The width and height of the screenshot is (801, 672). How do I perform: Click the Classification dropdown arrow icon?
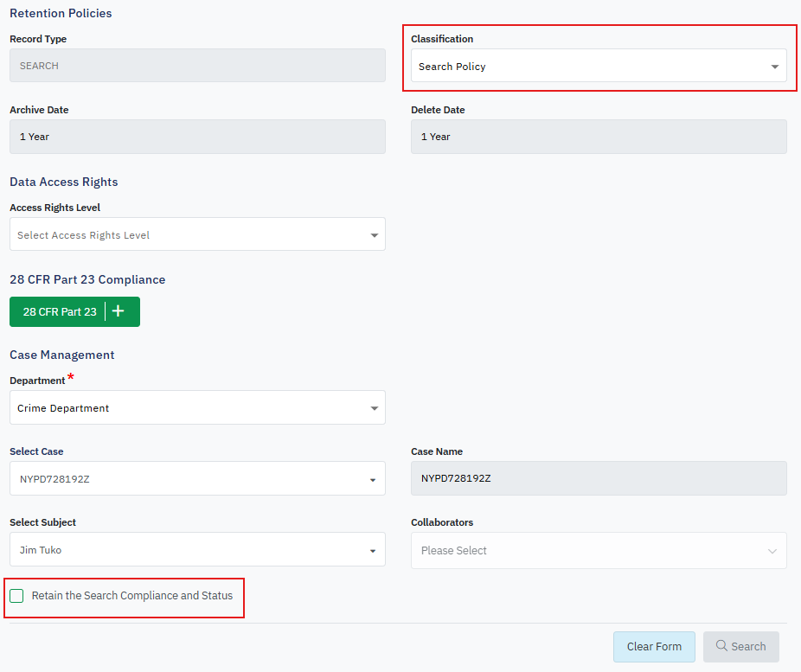774,67
